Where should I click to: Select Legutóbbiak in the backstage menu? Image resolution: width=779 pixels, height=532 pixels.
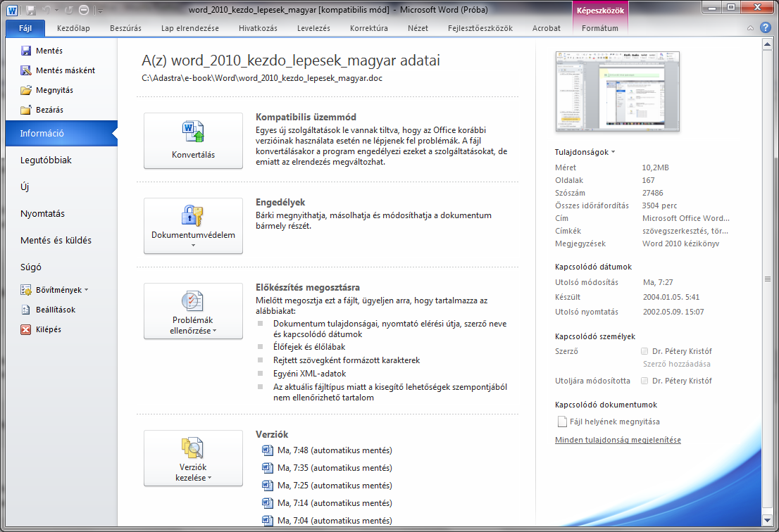(x=61, y=160)
